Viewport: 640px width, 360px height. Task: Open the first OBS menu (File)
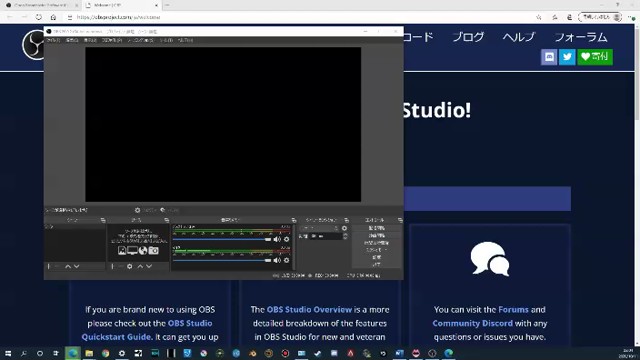(53, 40)
